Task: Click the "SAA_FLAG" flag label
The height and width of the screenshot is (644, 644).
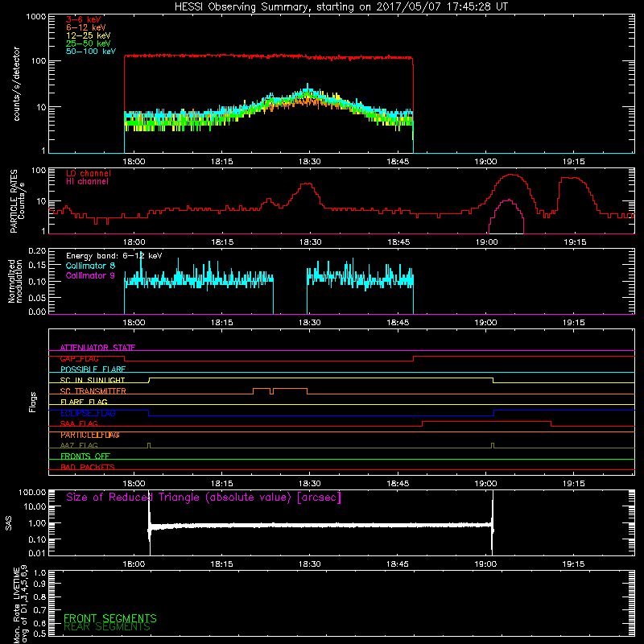Action: tap(79, 424)
